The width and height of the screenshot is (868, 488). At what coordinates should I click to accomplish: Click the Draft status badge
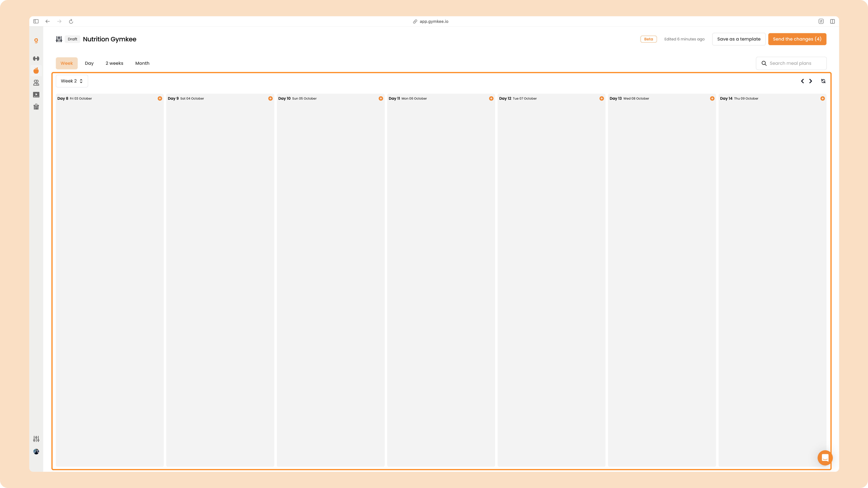coord(72,39)
